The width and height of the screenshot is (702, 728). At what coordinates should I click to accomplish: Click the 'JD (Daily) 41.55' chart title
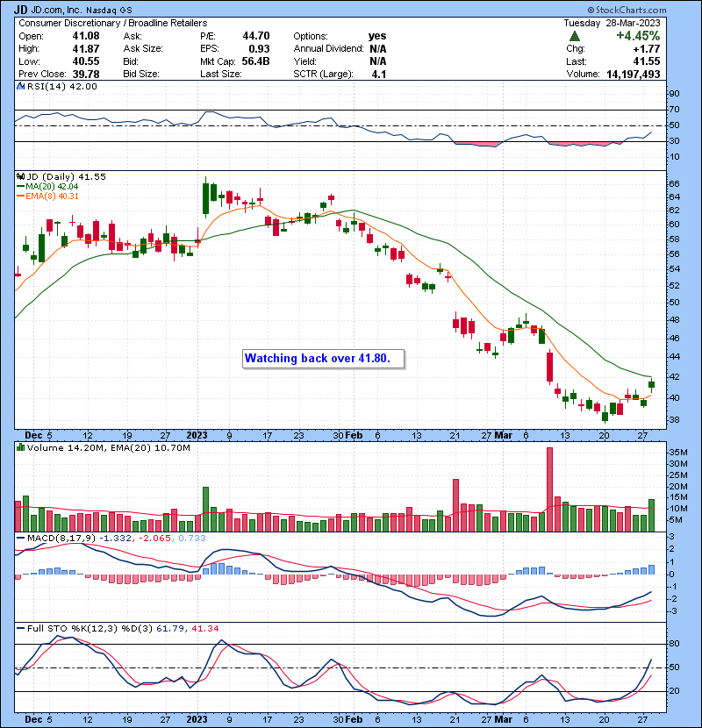coord(67,176)
